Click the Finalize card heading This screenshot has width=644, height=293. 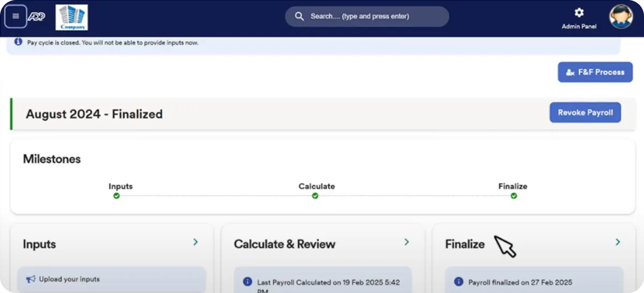tap(465, 244)
